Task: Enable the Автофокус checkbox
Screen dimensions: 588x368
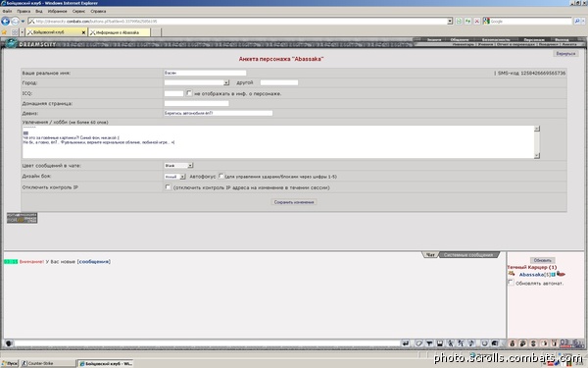Action: tap(221, 176)
